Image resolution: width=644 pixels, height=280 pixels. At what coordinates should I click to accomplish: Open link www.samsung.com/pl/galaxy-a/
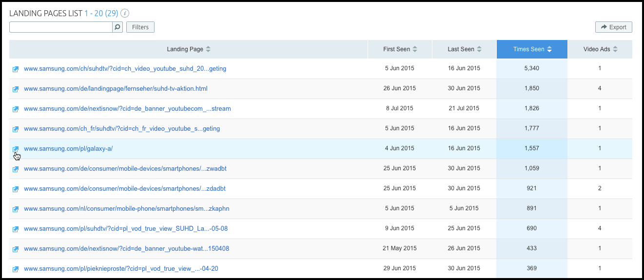coord(68,149)
